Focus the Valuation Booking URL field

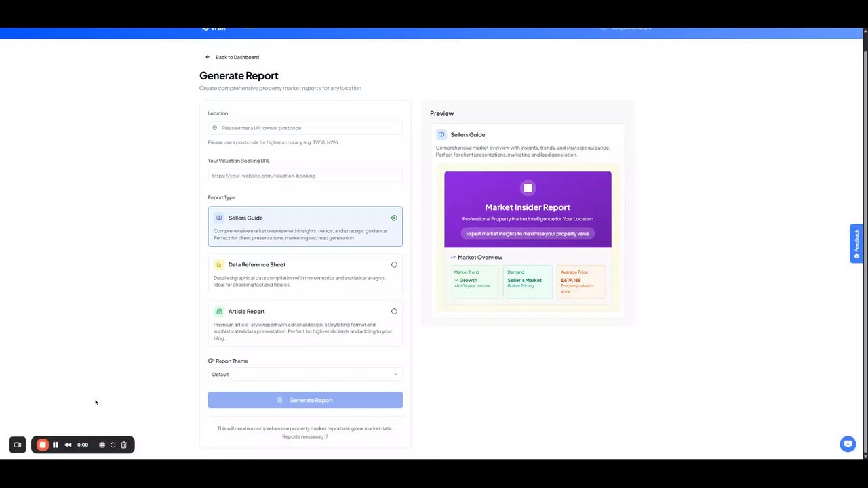click(x=305, y=176)
